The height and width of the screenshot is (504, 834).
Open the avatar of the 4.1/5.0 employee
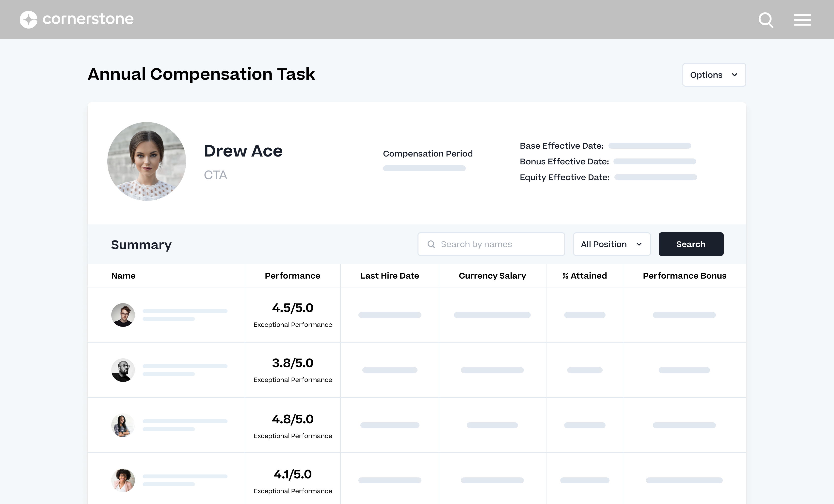click(123, 480)
